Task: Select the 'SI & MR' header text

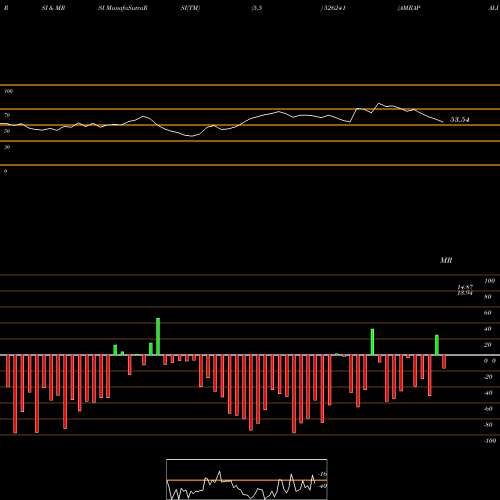Action: click(x=53, y=8)
